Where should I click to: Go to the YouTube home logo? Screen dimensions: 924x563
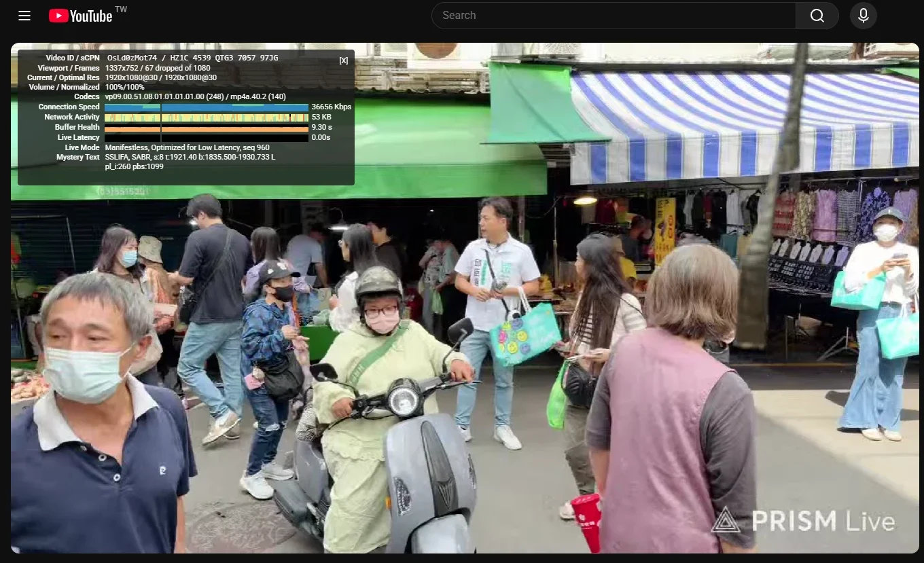click(81, 16)
